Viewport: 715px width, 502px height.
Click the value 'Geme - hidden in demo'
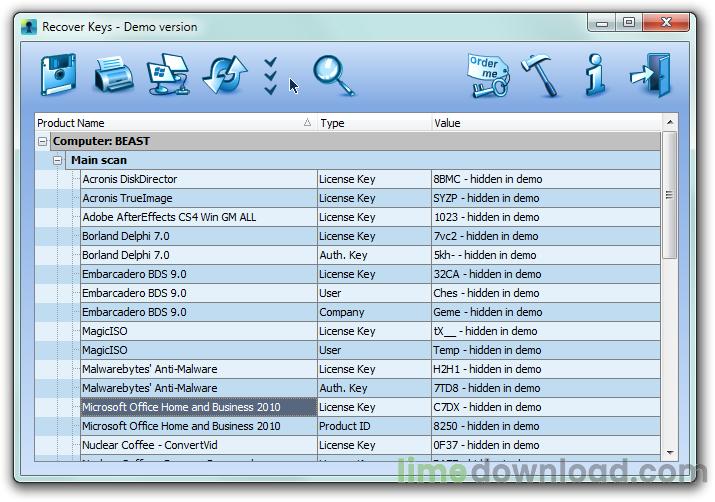click(x=487, y=312)
